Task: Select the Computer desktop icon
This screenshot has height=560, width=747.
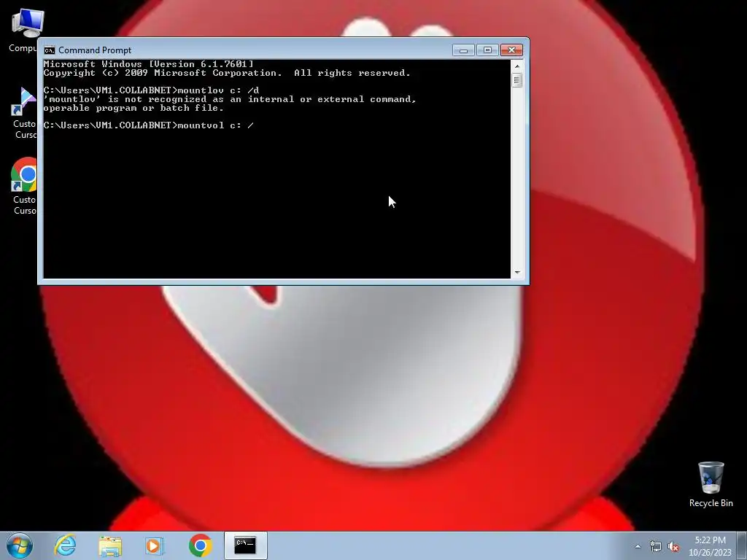Action: click(x=23, y=30)
